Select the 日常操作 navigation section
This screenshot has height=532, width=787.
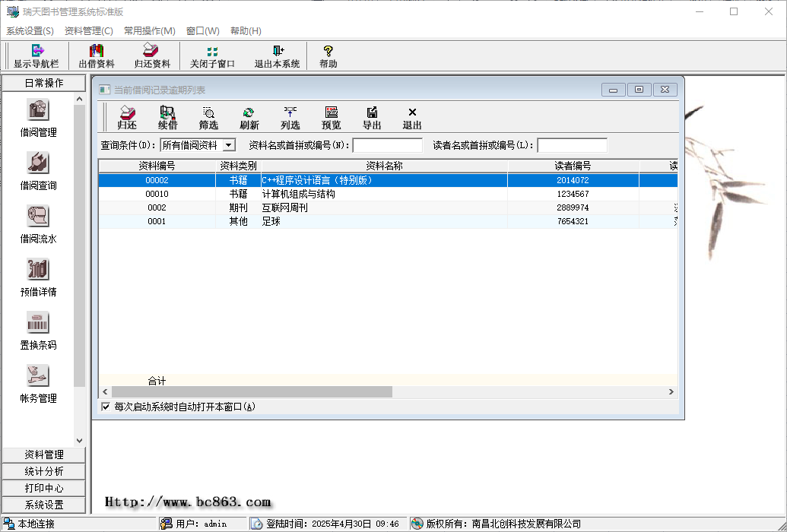tap(44, 83)
